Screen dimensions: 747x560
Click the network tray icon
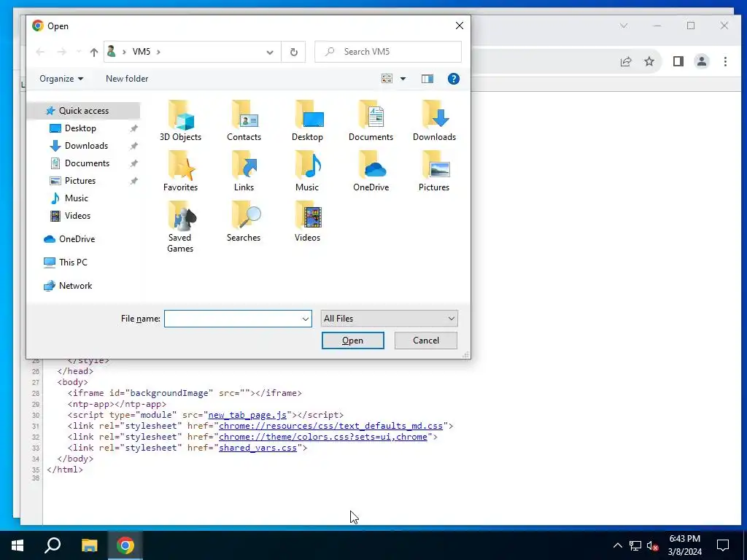tap(635, 545)
